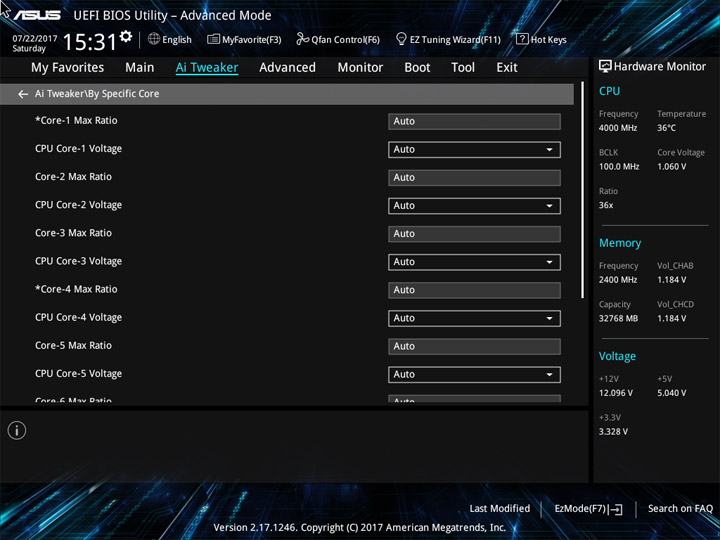Click the info circle icon in help panel

pos(17,430)
